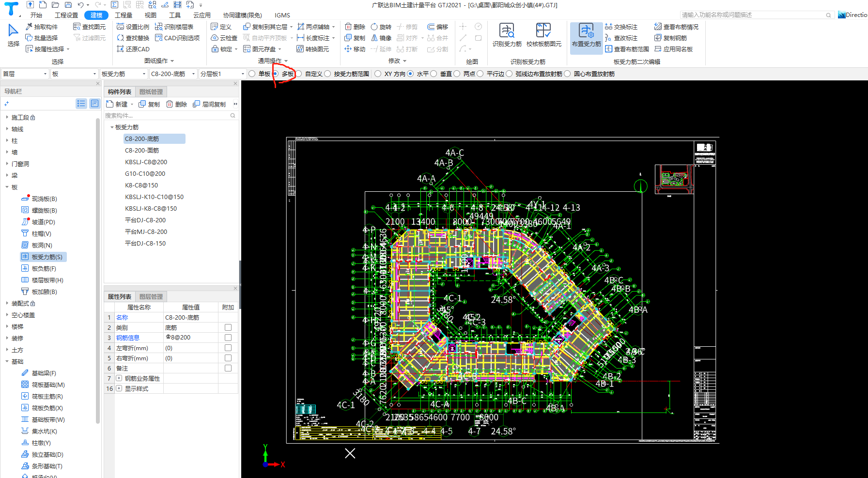Viewport: 868px width, 478px height.
Task: Click 应用同名板 apply same-name slab
Action: point(674,49)
